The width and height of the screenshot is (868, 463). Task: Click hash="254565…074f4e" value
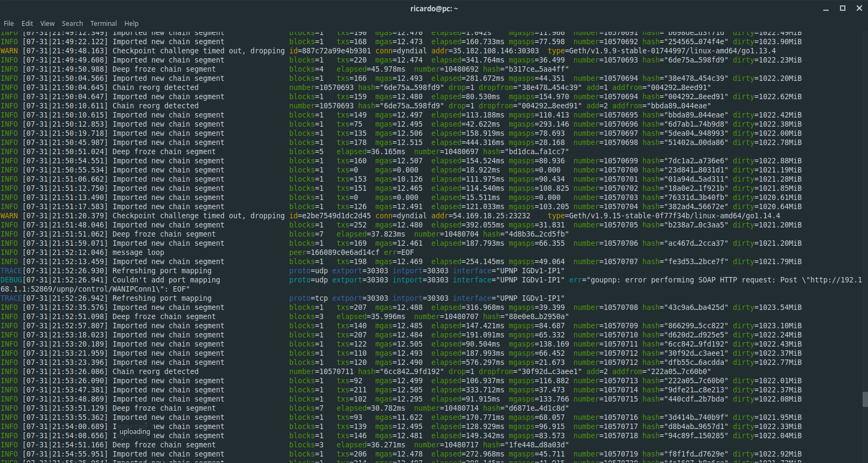coord(685,42)
